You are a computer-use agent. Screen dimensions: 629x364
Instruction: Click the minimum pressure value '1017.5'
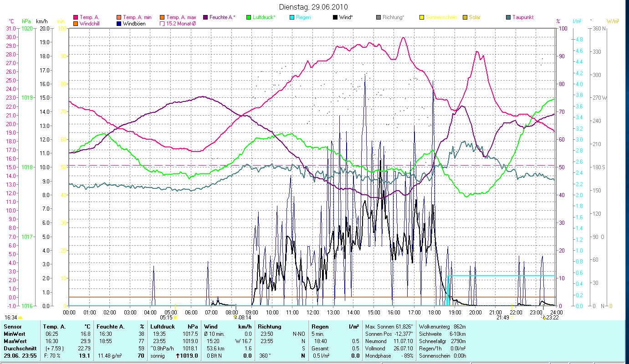tap(190, 334)
